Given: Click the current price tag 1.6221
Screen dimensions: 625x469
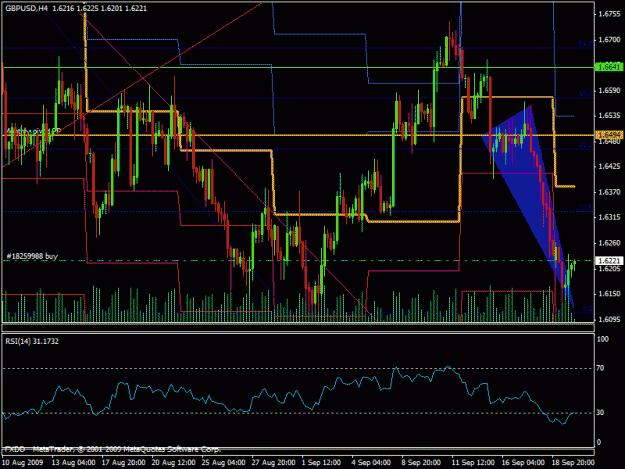Looking at the screenshot, I should pos(609,261).
